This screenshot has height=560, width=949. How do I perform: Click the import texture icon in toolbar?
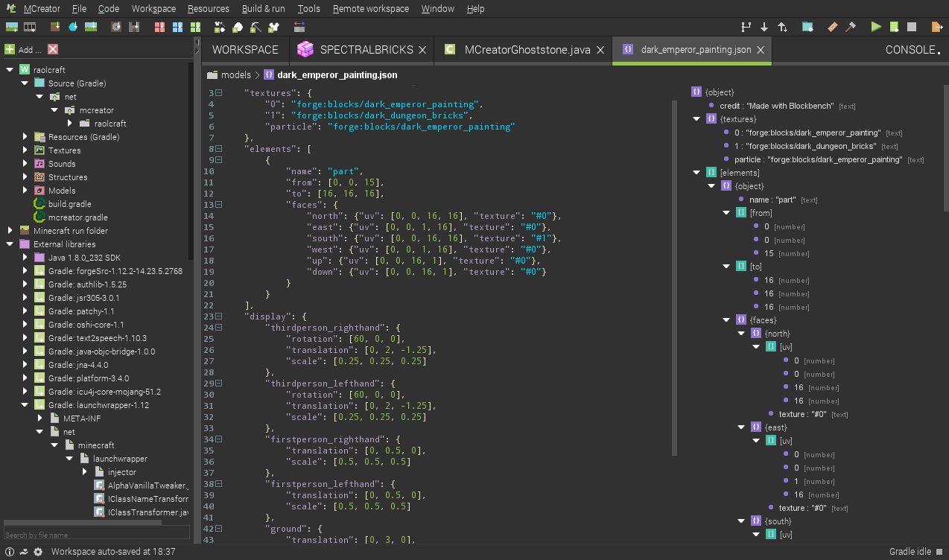pos(11,27)
